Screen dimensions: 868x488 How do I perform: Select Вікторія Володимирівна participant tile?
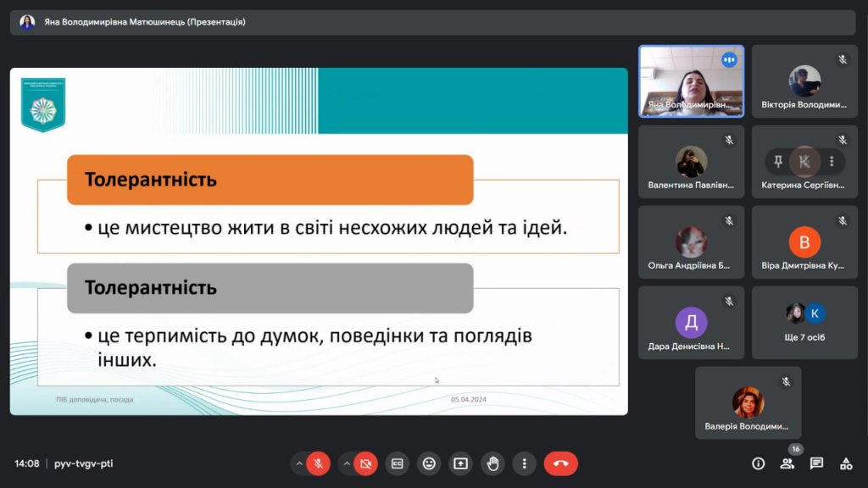804,81
